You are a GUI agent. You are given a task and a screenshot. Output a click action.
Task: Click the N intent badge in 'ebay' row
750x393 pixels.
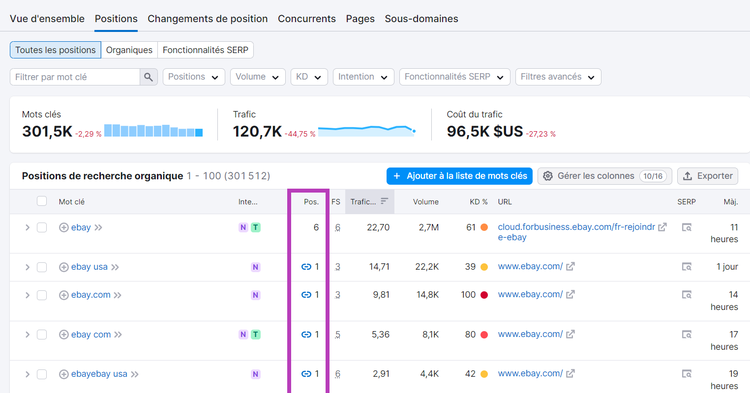click(x=243, y=228)
